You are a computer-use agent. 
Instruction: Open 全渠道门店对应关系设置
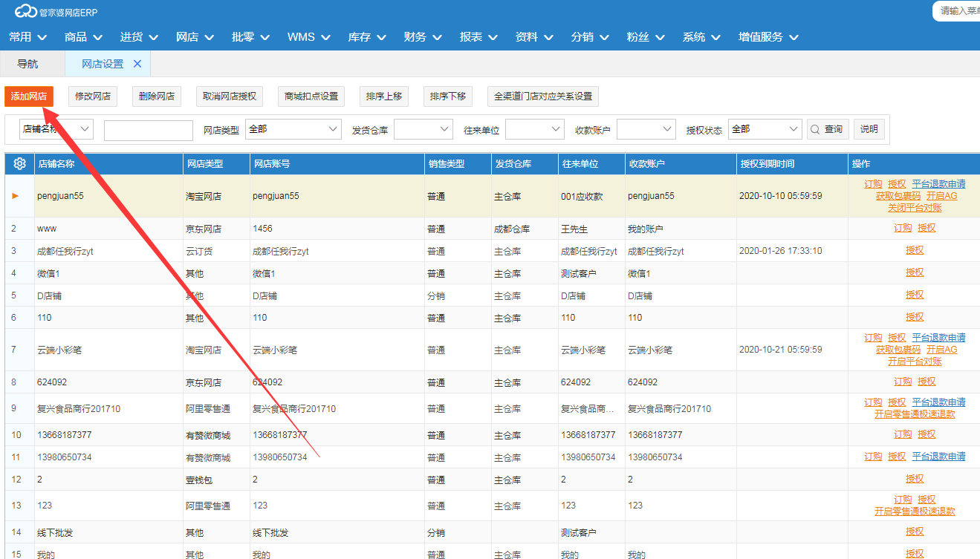click(x=543, y=97)
